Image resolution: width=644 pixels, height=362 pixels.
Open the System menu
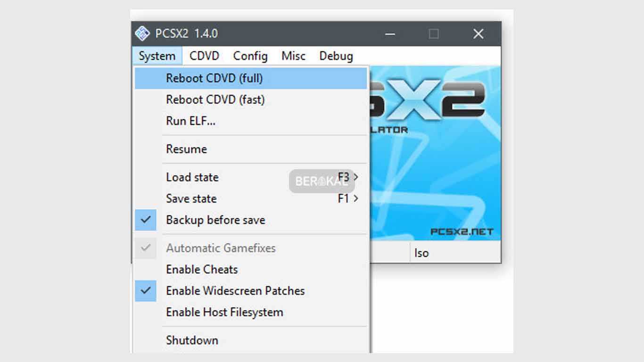pos(157,56)
